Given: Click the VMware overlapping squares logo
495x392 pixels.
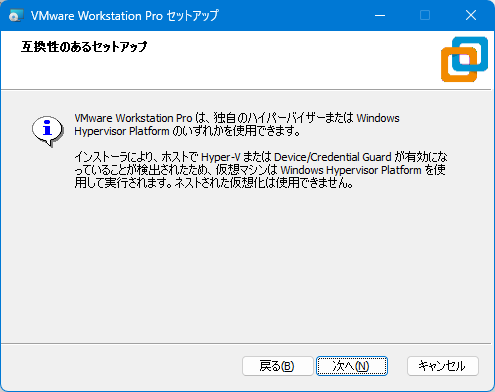Looking at the screenshot, I should click(464, 59).
